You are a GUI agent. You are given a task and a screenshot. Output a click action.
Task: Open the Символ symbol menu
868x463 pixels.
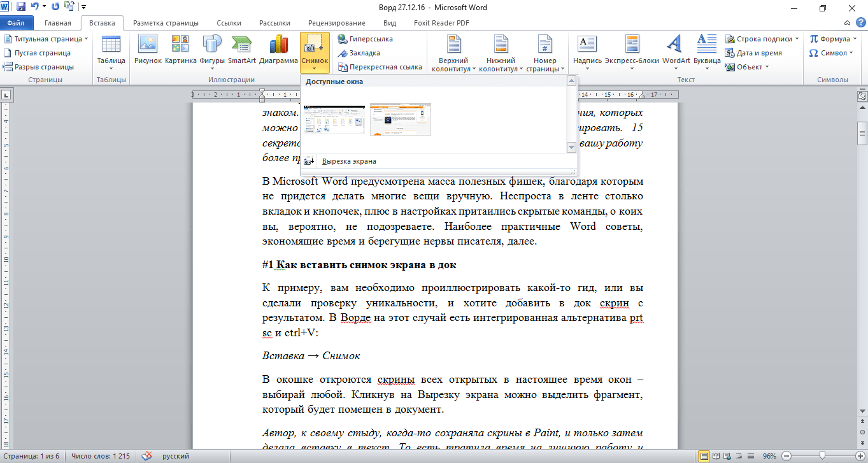coord(832,53)
